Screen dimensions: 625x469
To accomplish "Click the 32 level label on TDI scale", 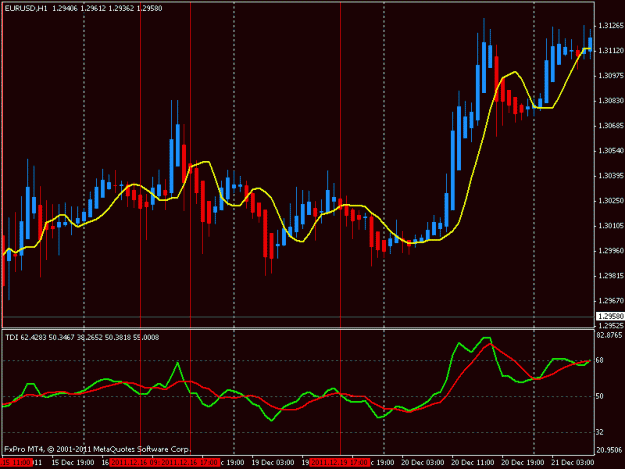I will tap(599, 432).
